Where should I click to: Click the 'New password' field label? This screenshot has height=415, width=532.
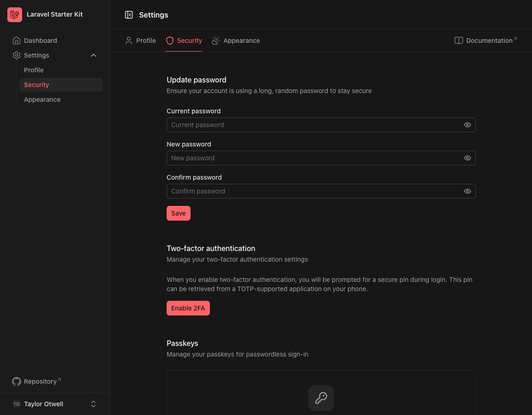[189, 144]
